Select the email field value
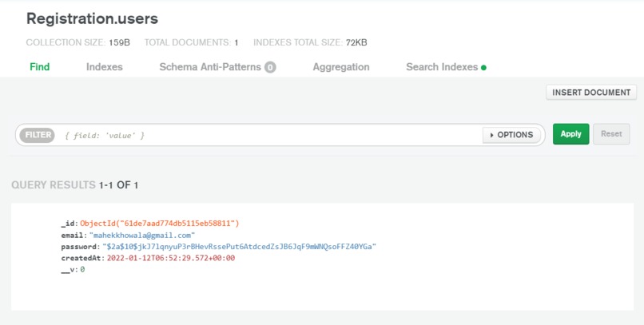 tap(141, 236)
